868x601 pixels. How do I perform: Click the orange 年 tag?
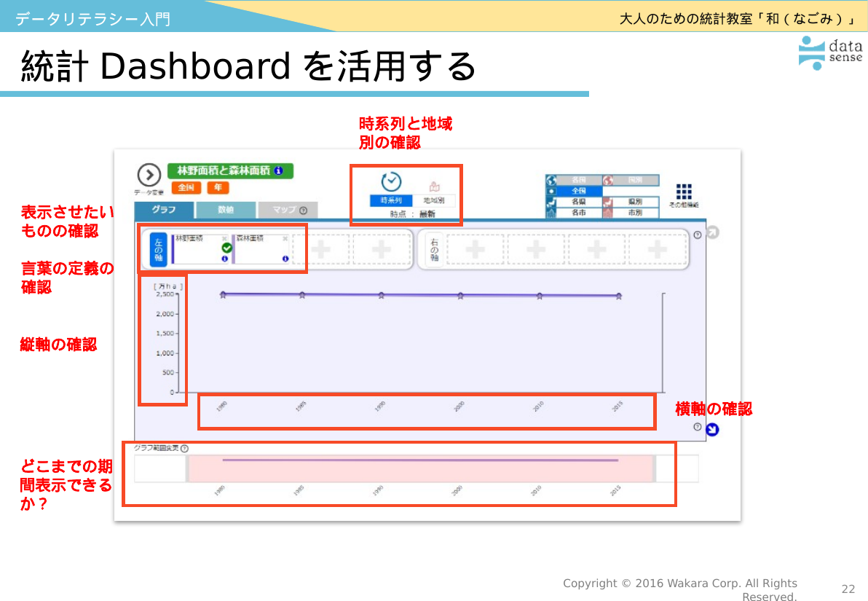pyautogui.click(x=218, y=188)
